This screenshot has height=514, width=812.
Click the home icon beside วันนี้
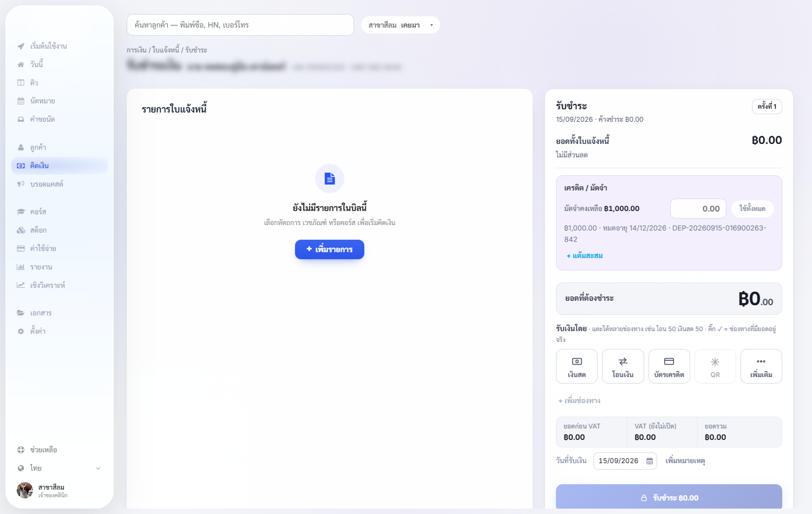click(21, 64)
